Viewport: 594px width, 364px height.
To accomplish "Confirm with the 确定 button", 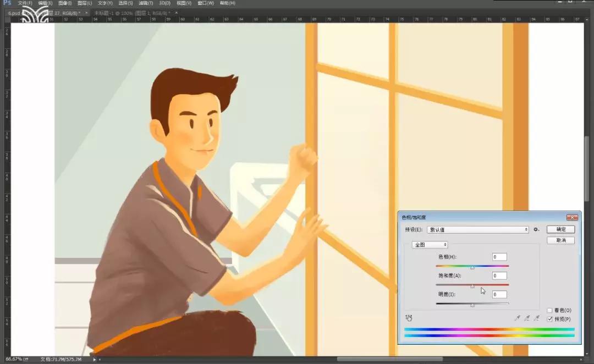I will tap(560, 229).
